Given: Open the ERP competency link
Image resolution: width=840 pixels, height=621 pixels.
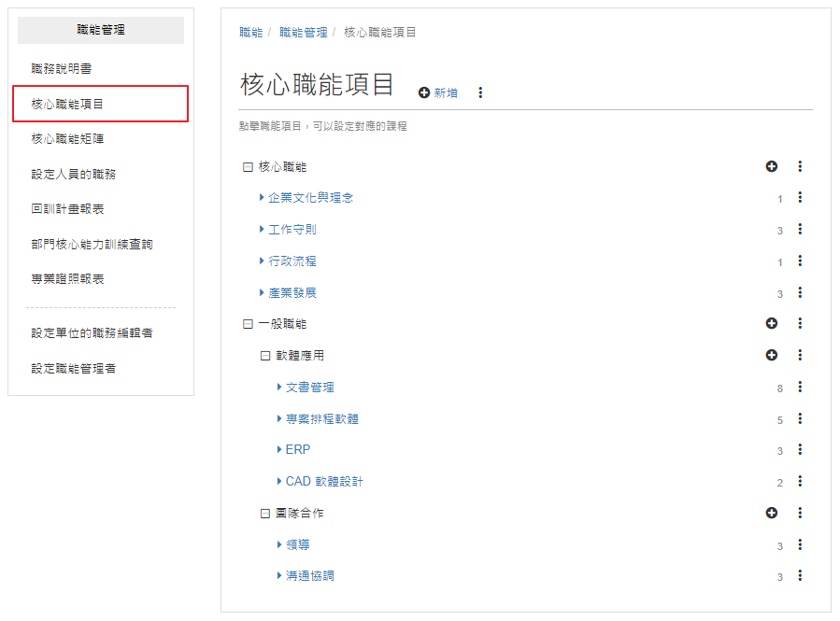Looking at the screenshot, I should click(298, 450).
